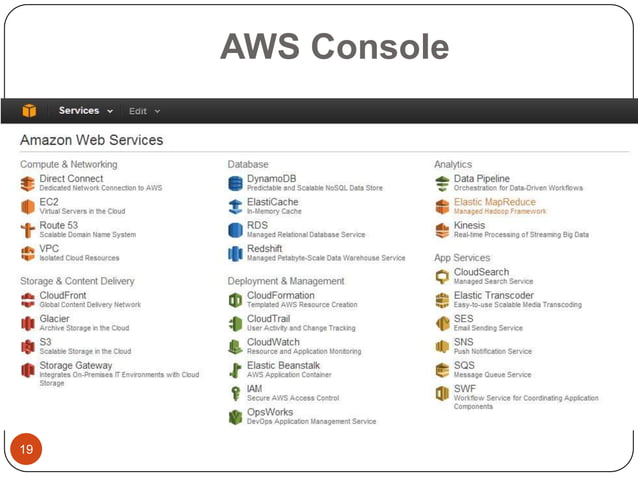Viewport: 638px width, 478px height.
Task: Click the Data Pipeline icon
Action: click(x=442, y=183)
